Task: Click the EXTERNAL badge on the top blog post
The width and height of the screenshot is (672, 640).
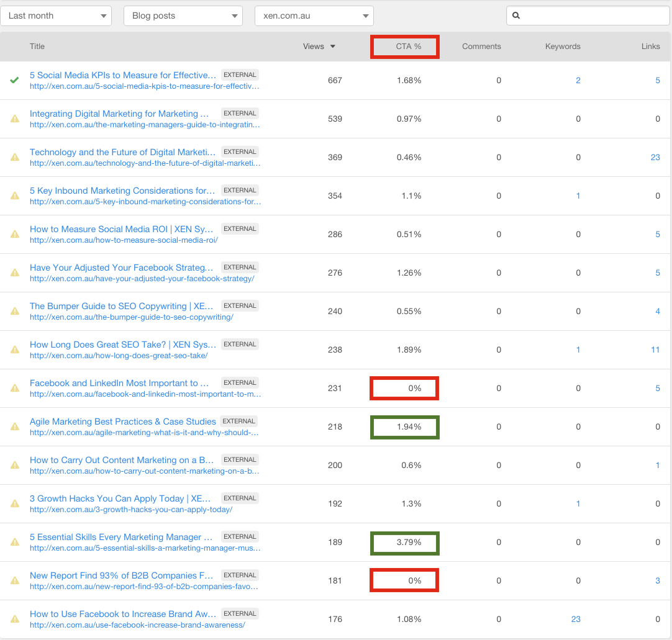Action: (x=240, y=74)
